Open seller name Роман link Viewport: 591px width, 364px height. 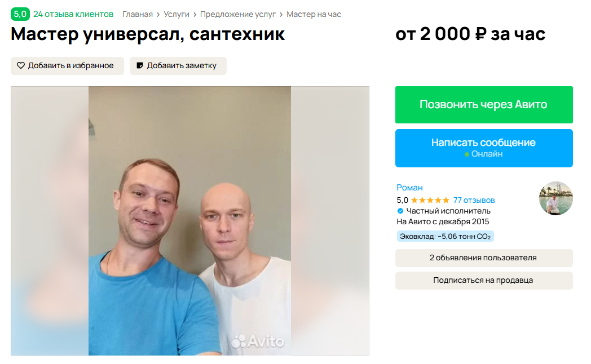pyautogui.click(x=409, y=188)
